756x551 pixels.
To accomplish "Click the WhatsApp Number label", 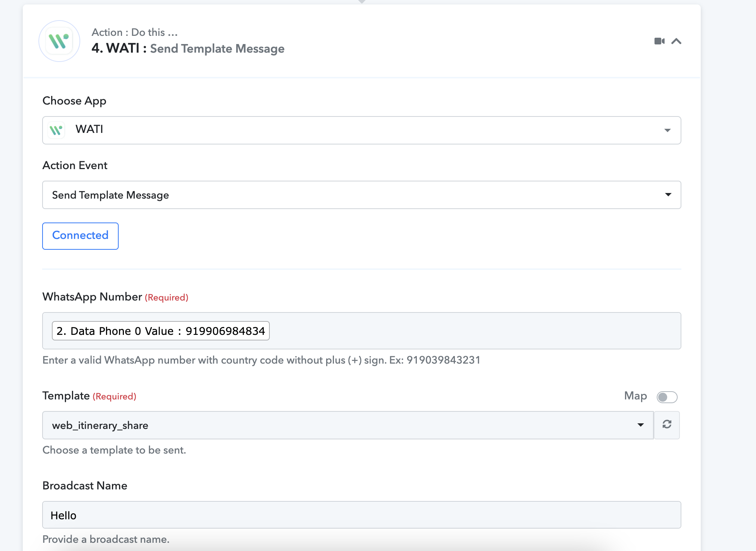I will pyautogui.click(x=92, y=297).
